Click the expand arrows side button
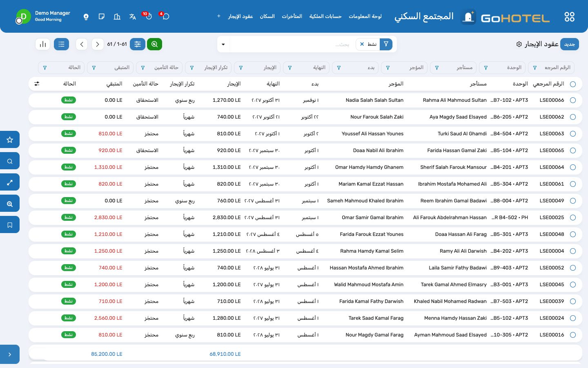Screen dimensions: 588x368 click(10, 183)
